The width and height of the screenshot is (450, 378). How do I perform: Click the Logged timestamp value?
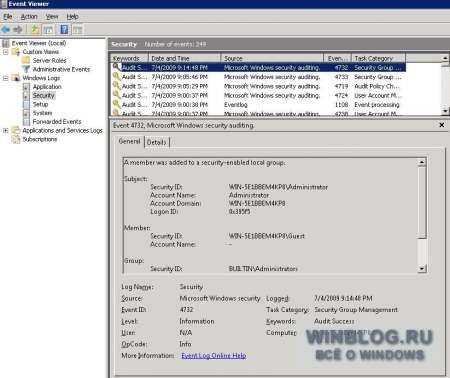(x=343, y=298)
